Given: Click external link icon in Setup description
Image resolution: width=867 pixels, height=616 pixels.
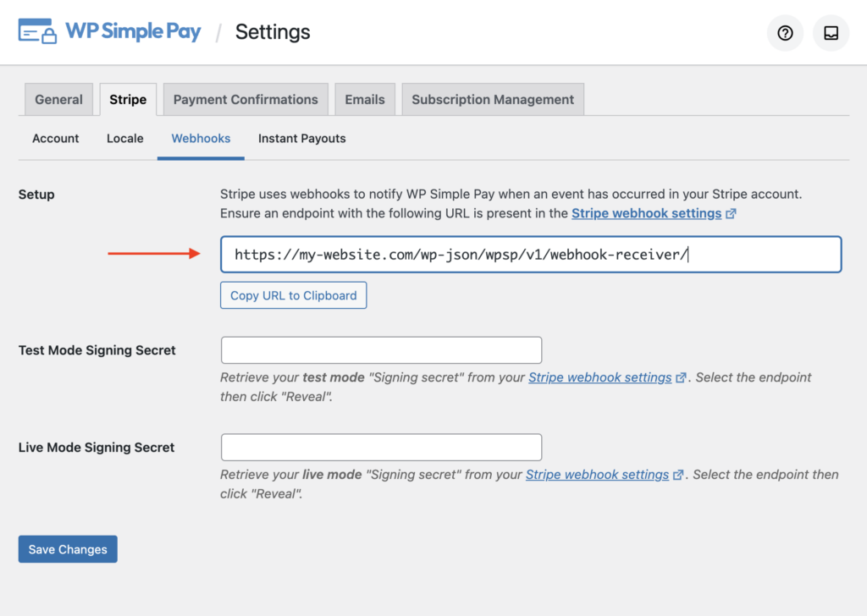Looking at the screenshot, I should 731,214.
